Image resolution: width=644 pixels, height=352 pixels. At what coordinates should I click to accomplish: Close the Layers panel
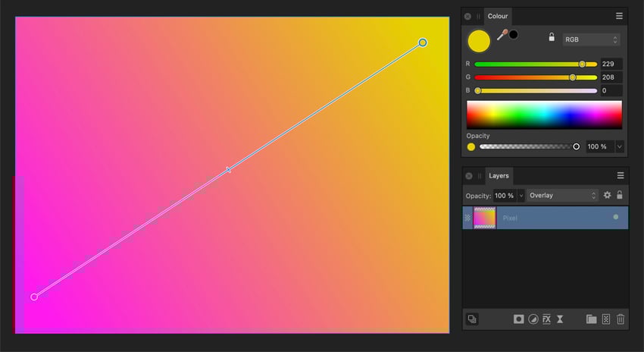(469, 176)
